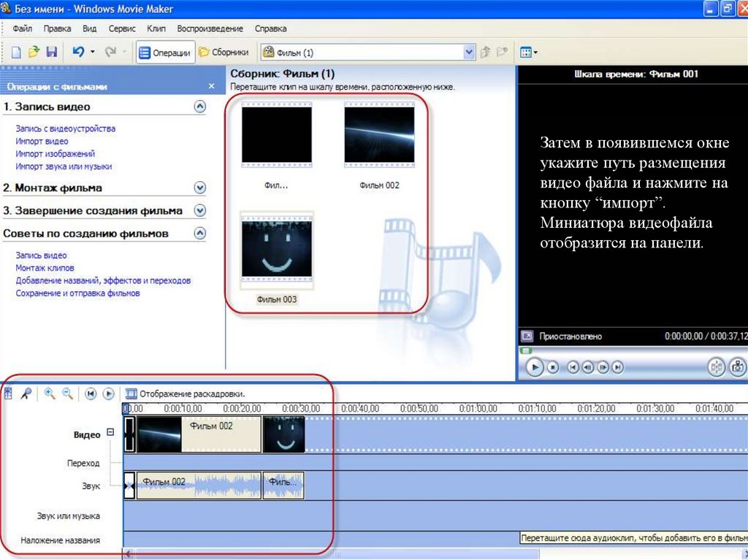Take a picture with the camera icon
The height and width of the screenshot is (560, 748).
point(738,368)
